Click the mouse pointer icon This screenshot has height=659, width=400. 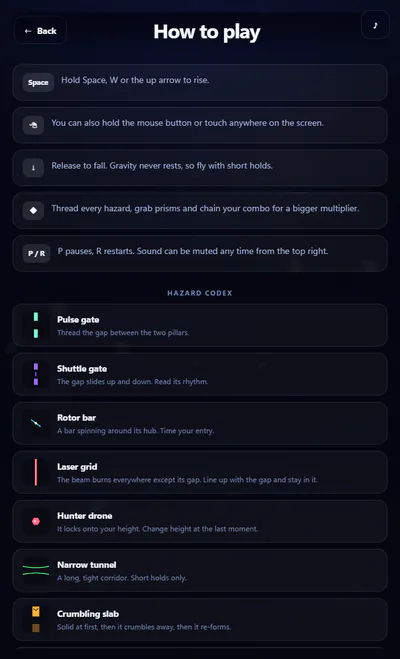coord(33,125)
